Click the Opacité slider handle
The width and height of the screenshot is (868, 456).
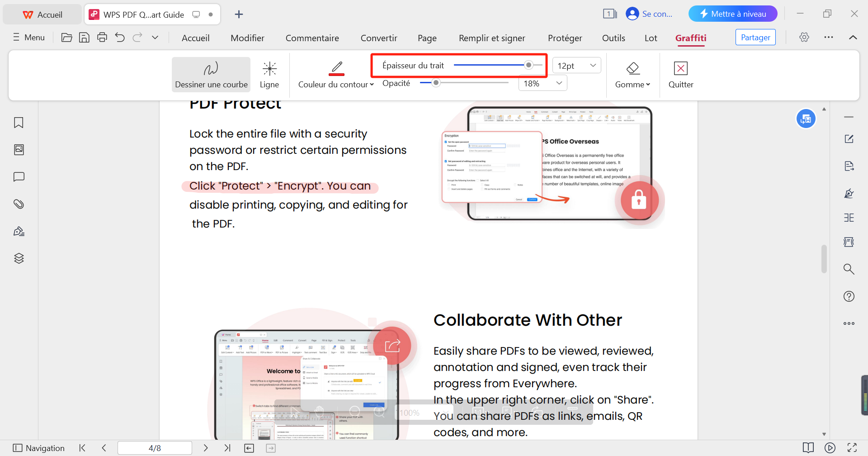coord(436,83)
